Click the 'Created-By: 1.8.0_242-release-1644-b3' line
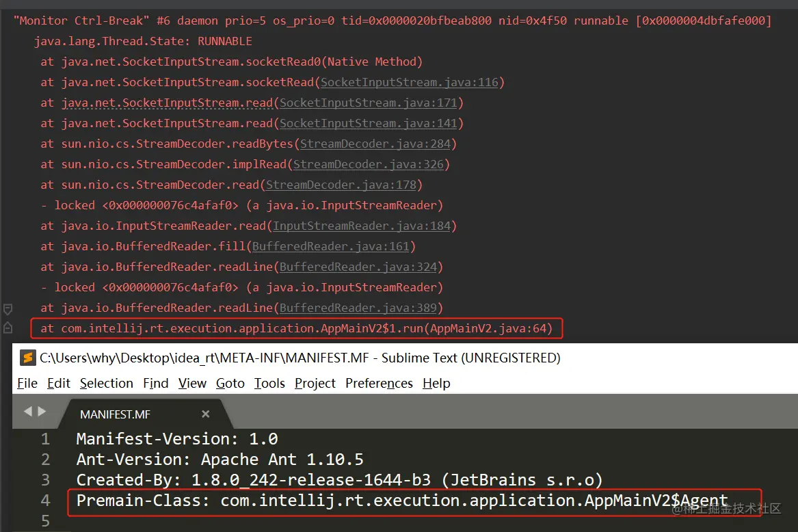798x532 pixels. 339,480
